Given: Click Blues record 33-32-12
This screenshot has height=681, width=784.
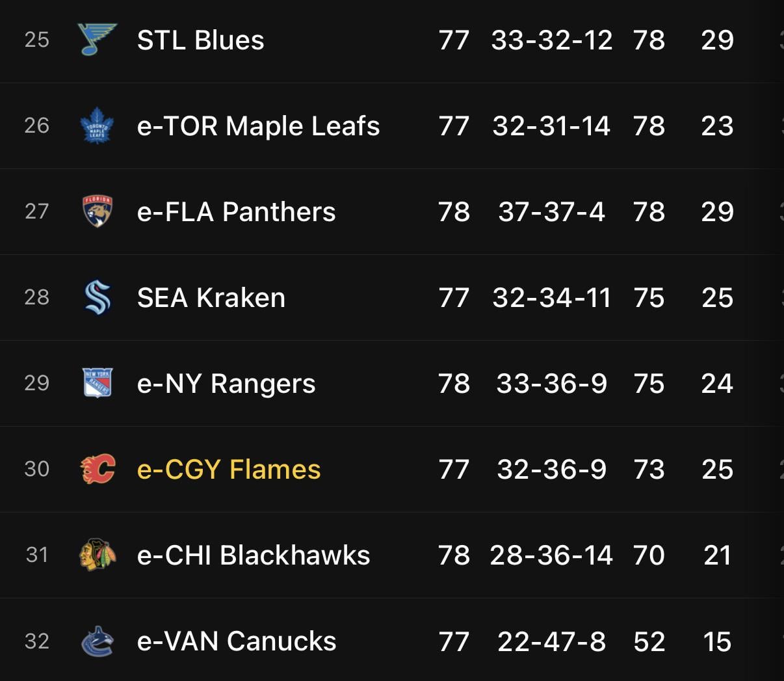Looking at the screenshot, I should [551, 40].
